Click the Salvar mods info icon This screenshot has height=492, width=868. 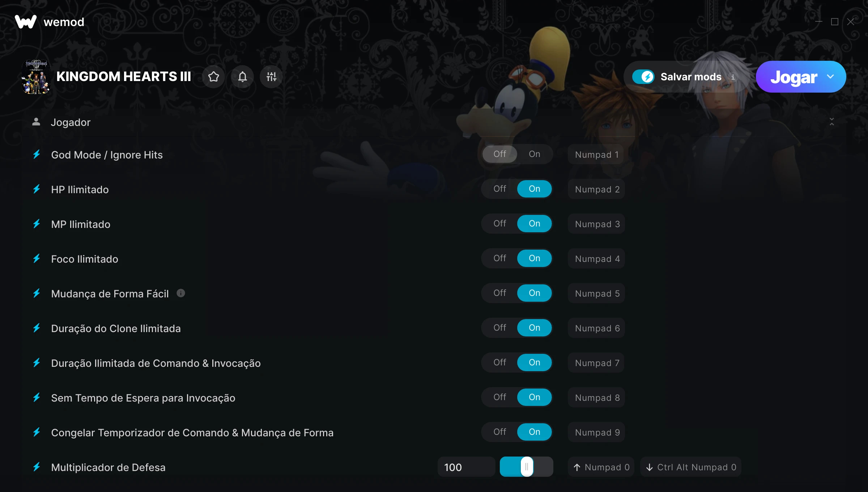(x=733, y=77)
